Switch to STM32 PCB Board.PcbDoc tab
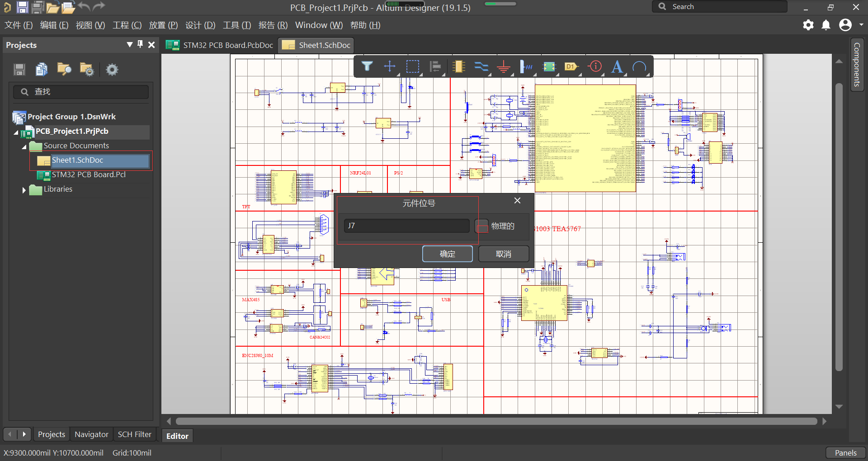 (x=220, y=45)
